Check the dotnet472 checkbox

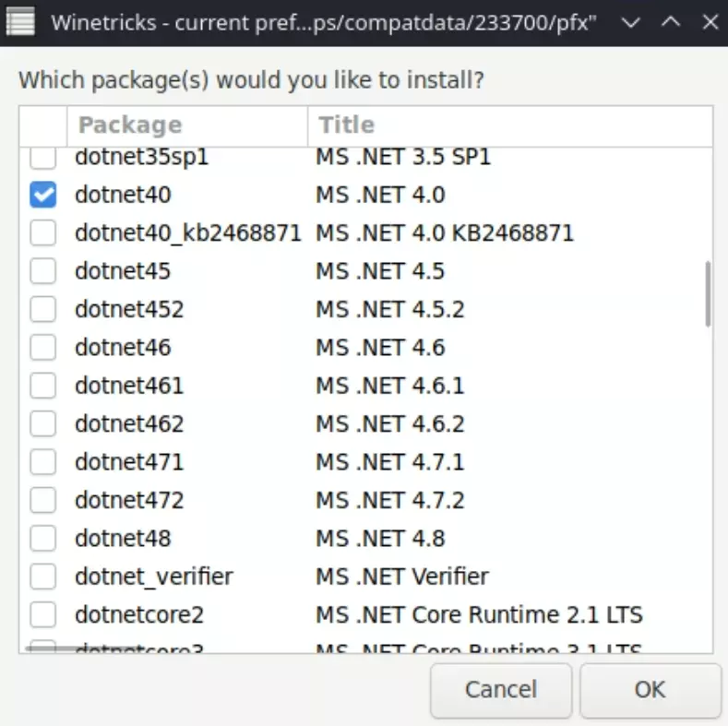(x=42, y=500)
